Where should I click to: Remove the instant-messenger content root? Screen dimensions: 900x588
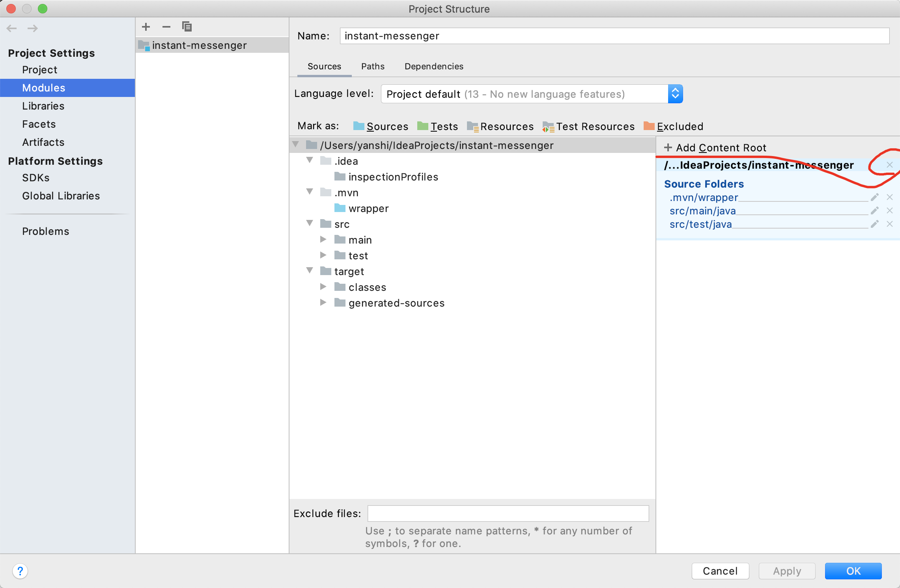[x=889, y=165]
